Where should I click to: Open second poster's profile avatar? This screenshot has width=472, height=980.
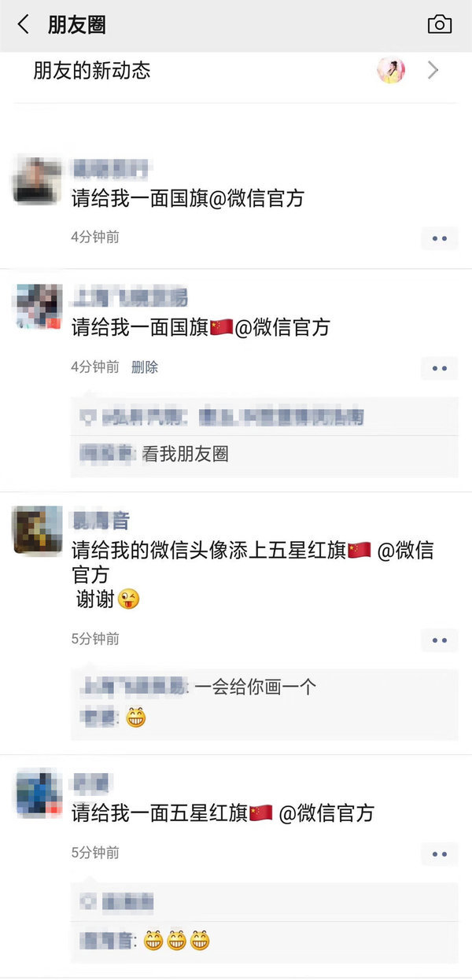pos(39,307)
